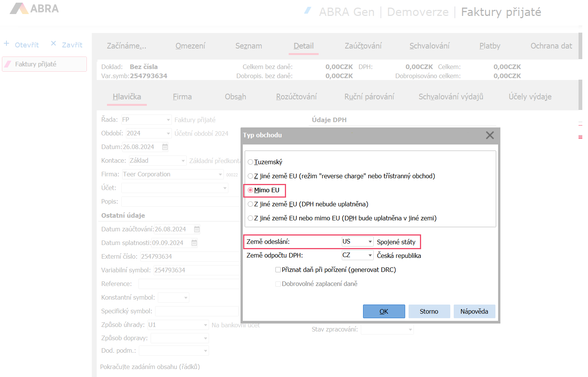Open the Firma subtab
Screen dimensions: 588x377
182,97
